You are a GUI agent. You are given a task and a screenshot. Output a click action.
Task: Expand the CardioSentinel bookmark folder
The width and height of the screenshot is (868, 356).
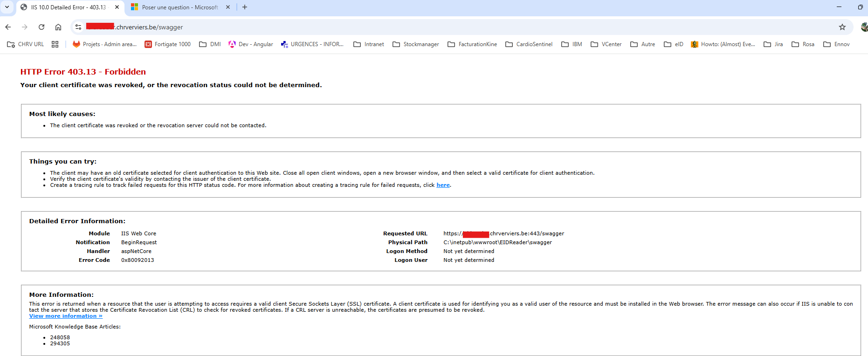529,44
